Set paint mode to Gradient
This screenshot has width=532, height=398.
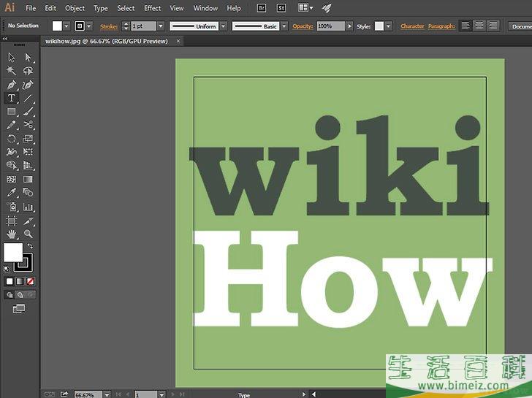[20, 281]
